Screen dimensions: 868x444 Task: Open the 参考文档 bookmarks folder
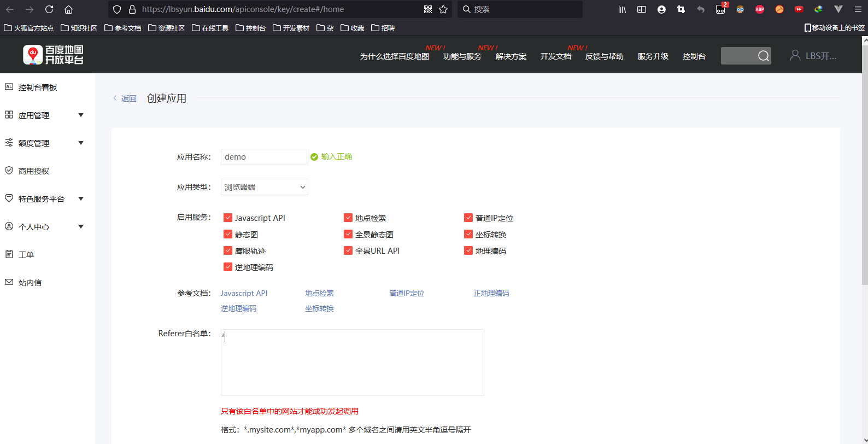click(x=122, y=28)
